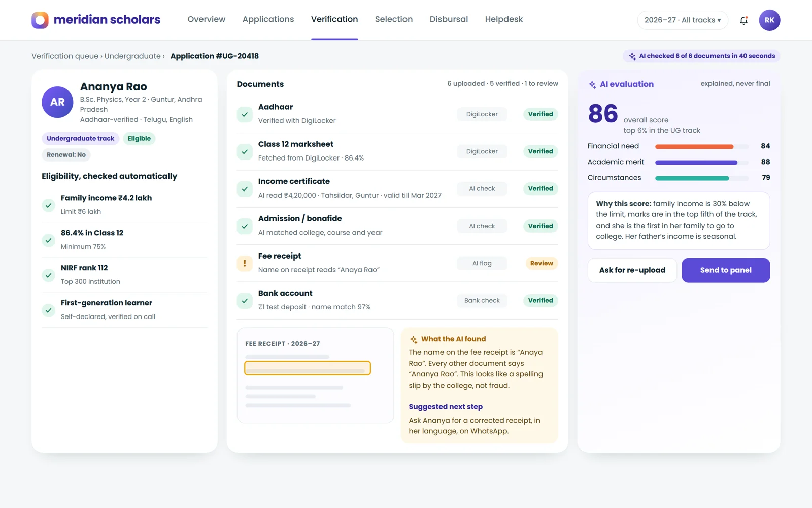Click the Aadhaar verified check icon
Image resolution: width=812 pixels, height=508 pixels.
click(x=245, y=114)
